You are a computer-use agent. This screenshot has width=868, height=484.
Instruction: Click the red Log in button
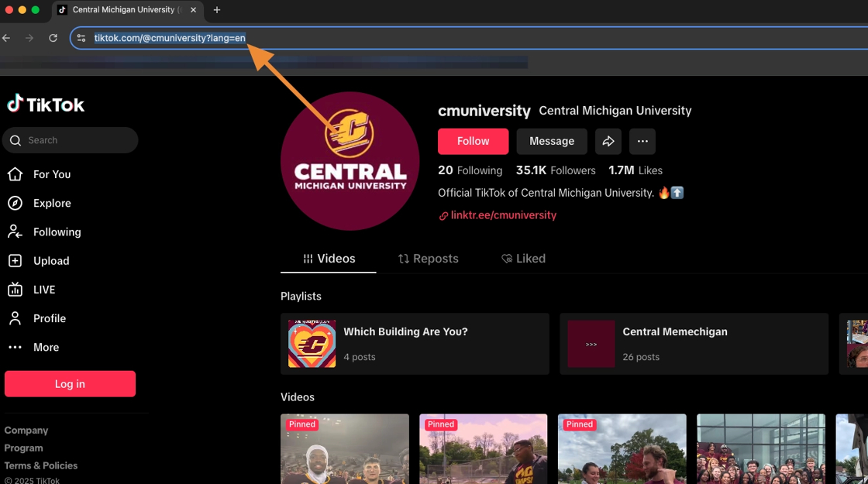click(70, 384)
